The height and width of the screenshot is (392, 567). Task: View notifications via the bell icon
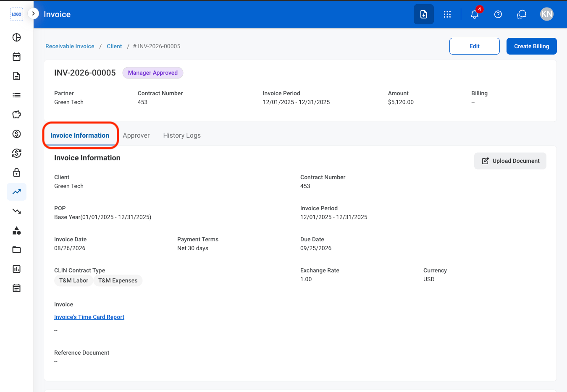[x=475, y=14]
